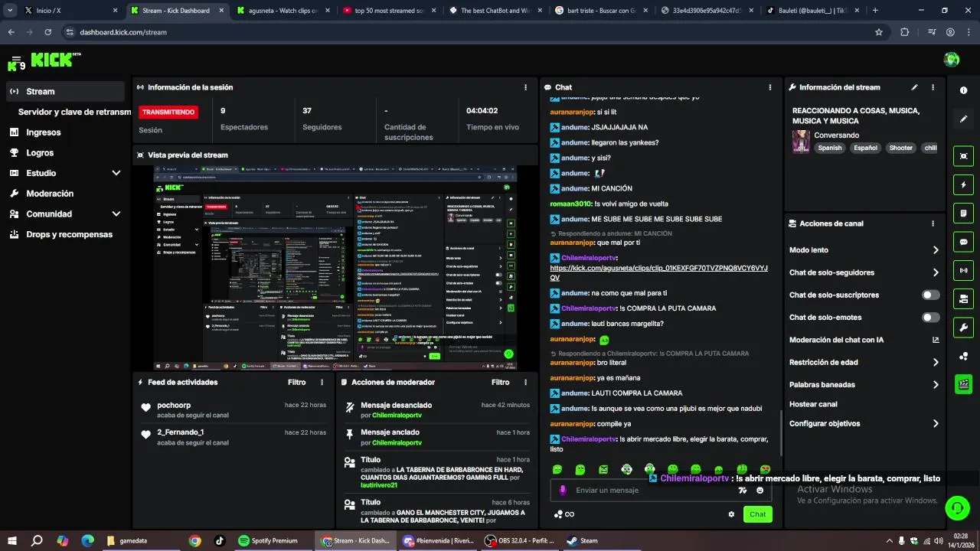
Task: Open Servidor y clave de retransmisión
Action: [x=74, y=112]
